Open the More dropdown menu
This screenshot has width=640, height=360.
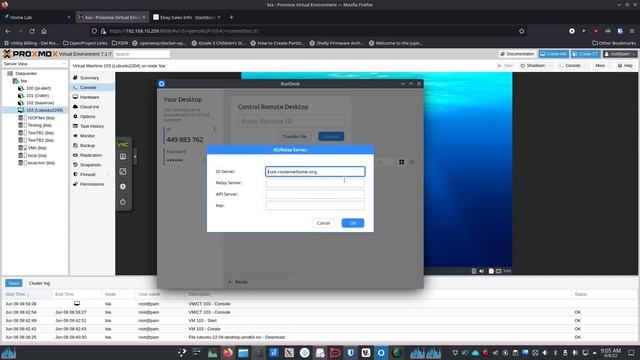pyautogui.click(x=602, y=65)
